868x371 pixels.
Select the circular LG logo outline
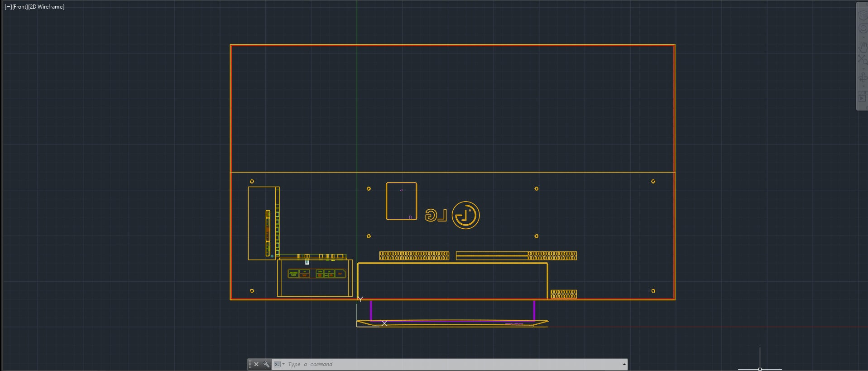coord(465,202)
